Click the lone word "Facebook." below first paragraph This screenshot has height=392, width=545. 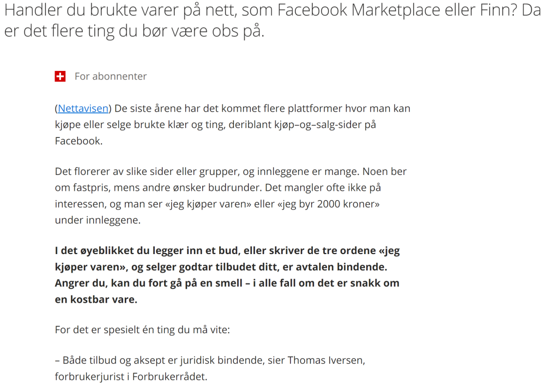[x=78, y=141]
